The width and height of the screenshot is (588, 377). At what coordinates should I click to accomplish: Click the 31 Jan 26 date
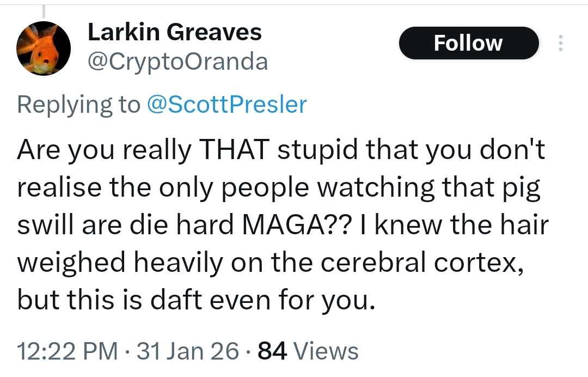187,351
